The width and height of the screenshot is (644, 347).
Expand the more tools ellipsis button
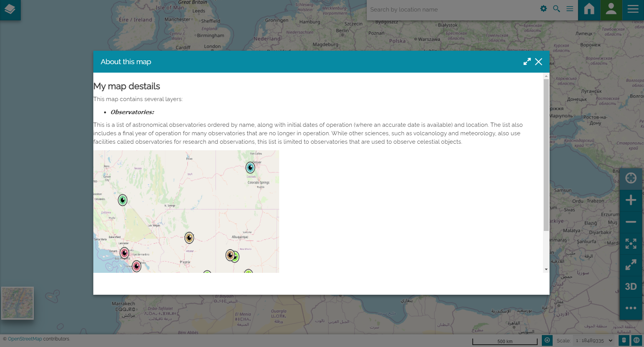pyautogui.click(x=631, y=308)
